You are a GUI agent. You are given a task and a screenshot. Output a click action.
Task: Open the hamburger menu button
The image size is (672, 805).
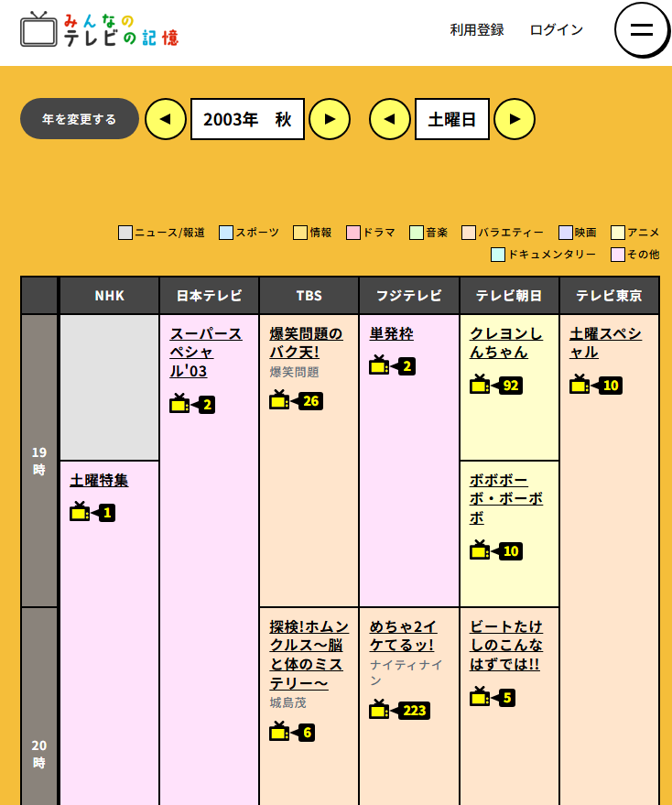click(x=642, y=29)
